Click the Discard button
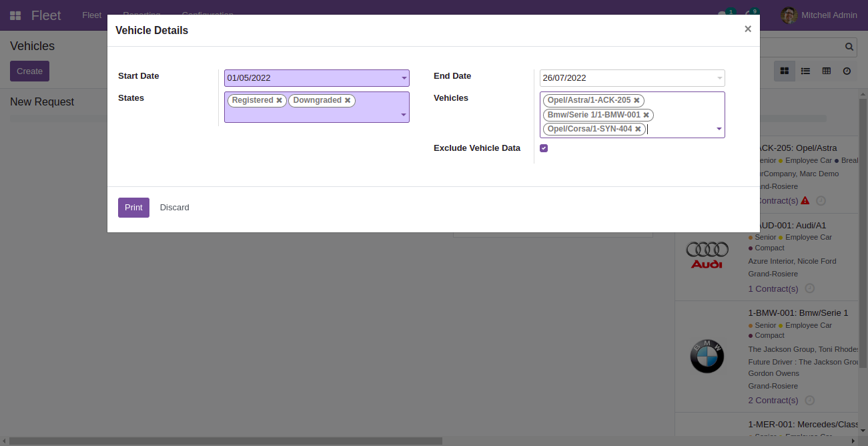This screenshot has width=868, height=446. pyautogui.click(x=175, y=208)
